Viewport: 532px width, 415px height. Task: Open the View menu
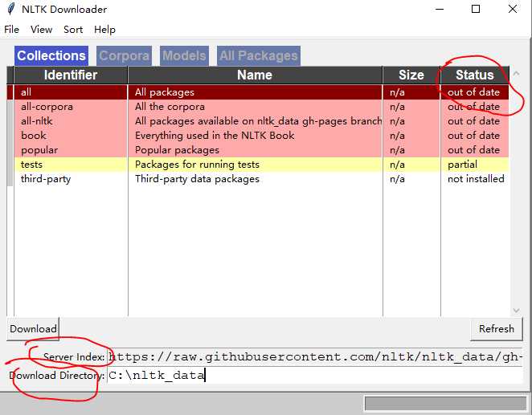click(42, 30)
